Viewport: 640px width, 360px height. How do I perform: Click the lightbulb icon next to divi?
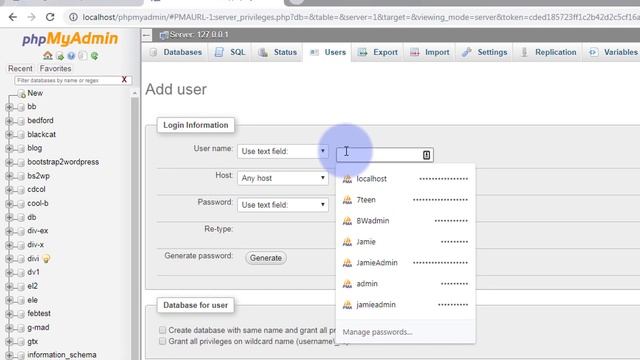pyautogui.click(x=46, y=259)
